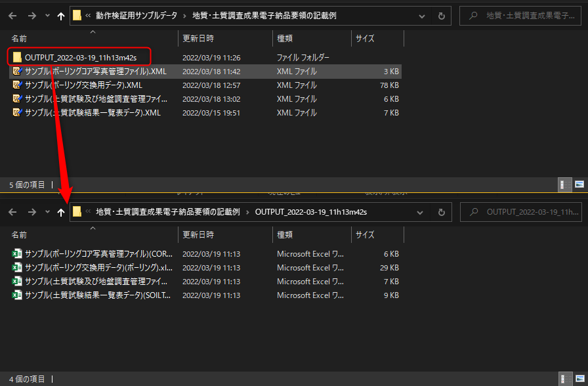Screen dimensions: 588x386
Task: Sort by サイズ column in lower window
Action: (365, 234)
